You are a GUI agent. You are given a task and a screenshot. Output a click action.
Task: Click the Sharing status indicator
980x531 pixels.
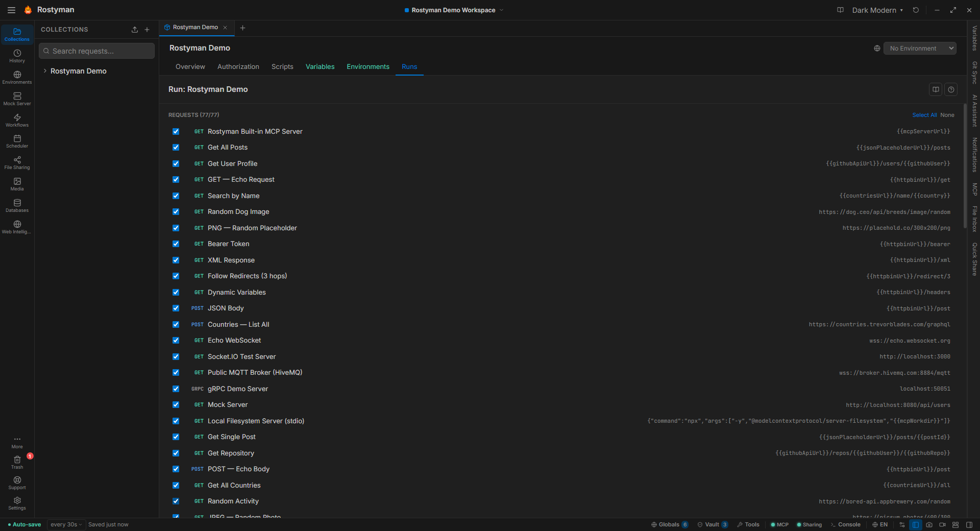tap(809, 524)
